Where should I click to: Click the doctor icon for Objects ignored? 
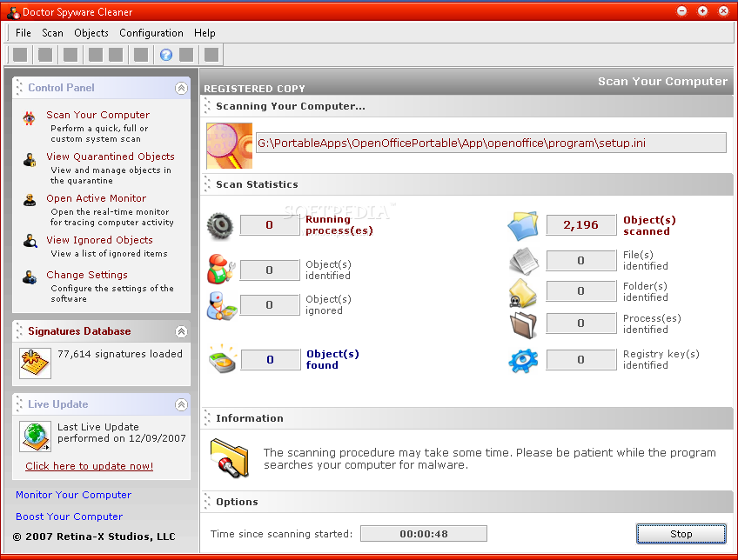(x=222, y=305)
